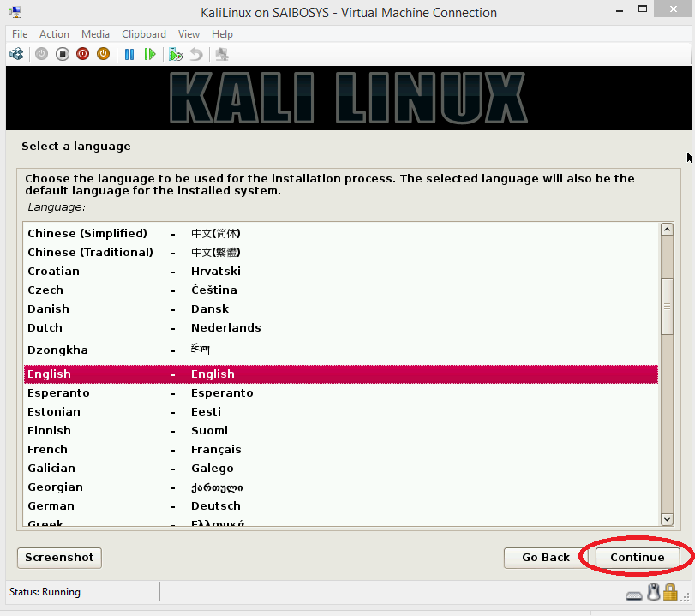Click the lock status icon

click(670, 592)
